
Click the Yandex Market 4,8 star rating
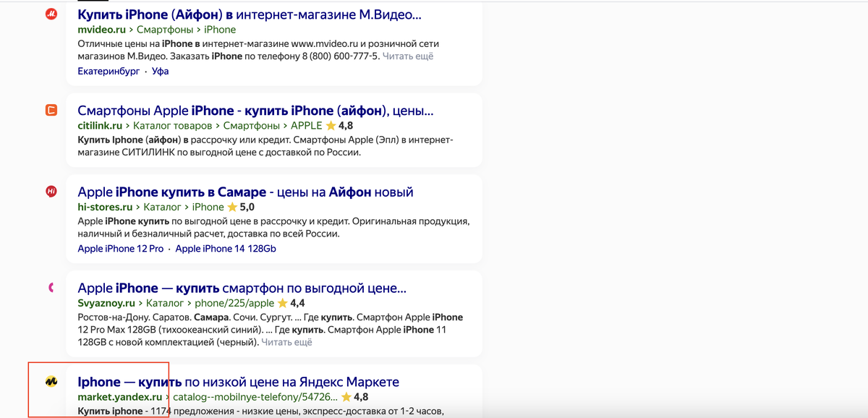click(x=354, y=397)
